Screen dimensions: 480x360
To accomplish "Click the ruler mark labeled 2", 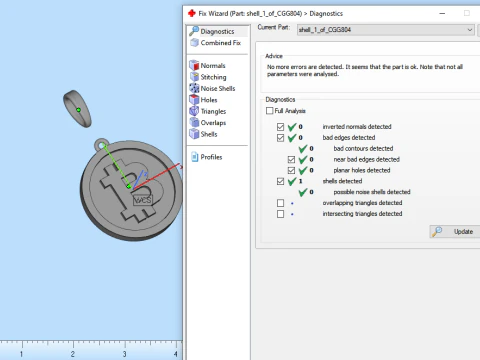I will [x=73, y=354].
